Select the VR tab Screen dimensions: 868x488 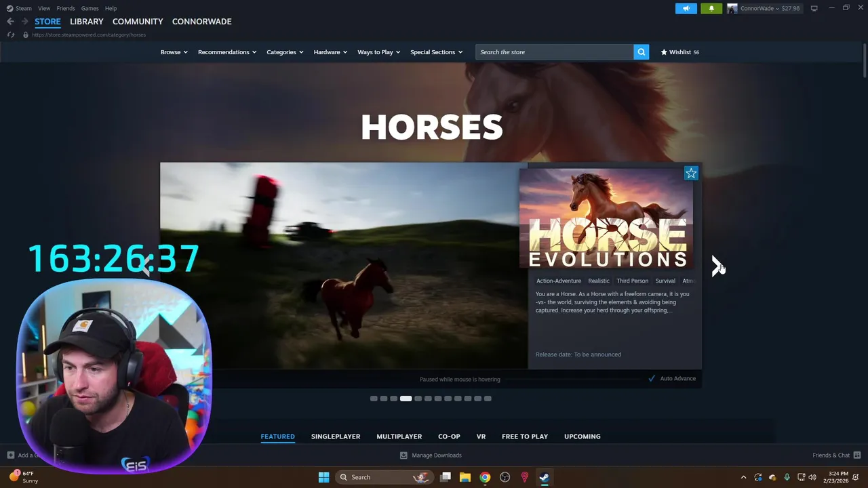tap(481, 436)
